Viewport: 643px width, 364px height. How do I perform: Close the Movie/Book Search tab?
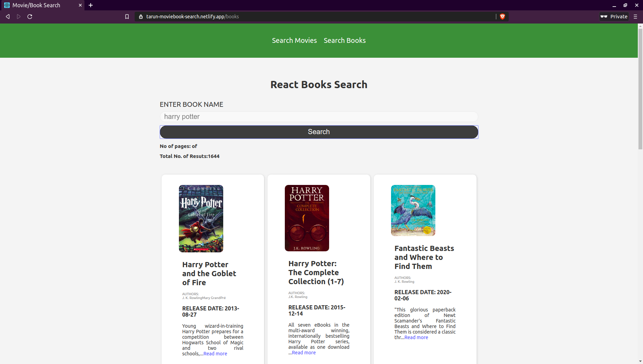click(80, 5)
